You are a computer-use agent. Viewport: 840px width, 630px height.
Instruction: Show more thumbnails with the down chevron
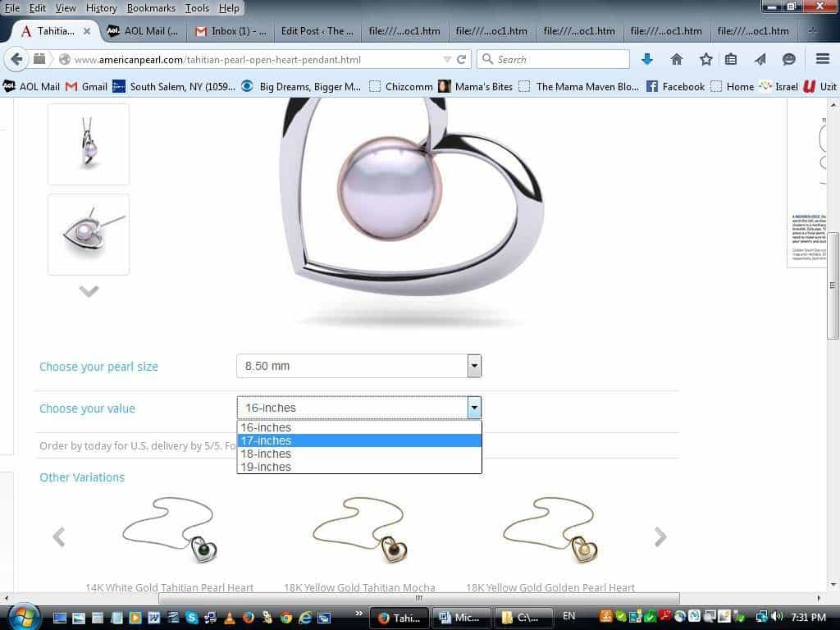click(89, 291)
